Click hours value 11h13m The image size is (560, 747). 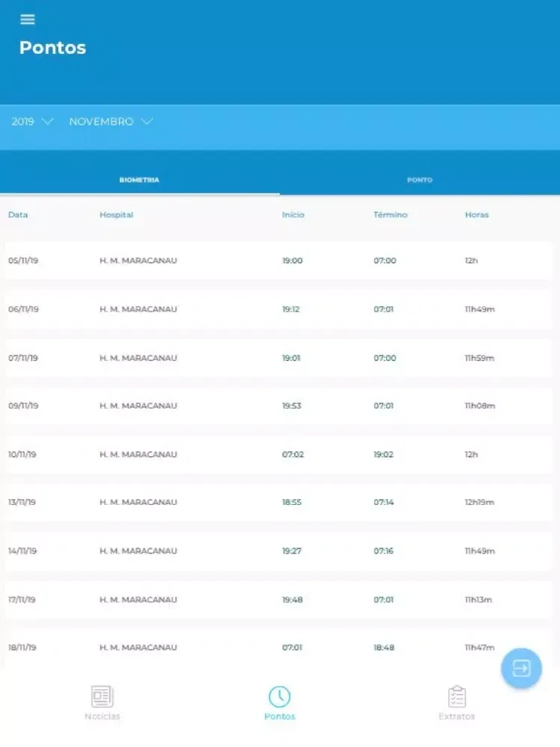click(479, 599)
